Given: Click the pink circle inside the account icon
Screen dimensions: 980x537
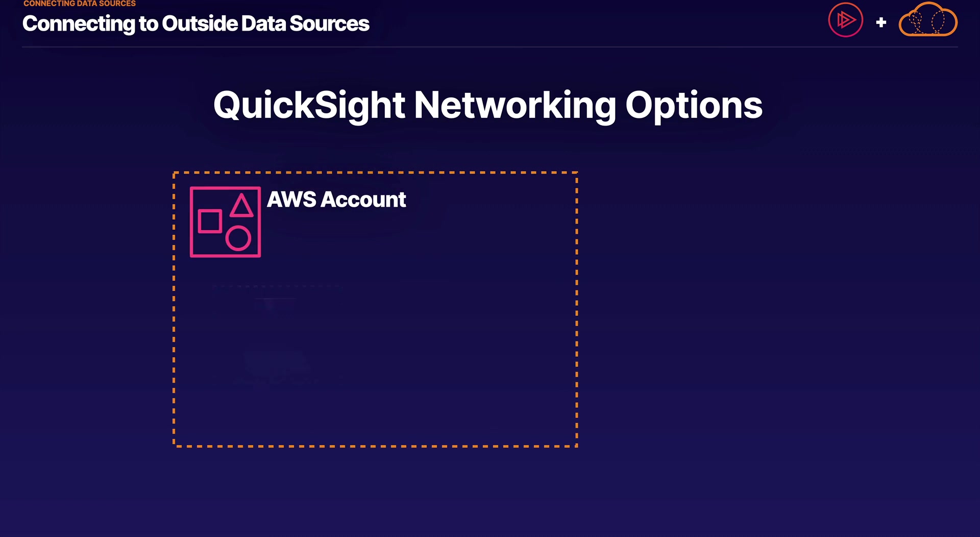Looking at the screenshot, I should click(x=238, y=238).
